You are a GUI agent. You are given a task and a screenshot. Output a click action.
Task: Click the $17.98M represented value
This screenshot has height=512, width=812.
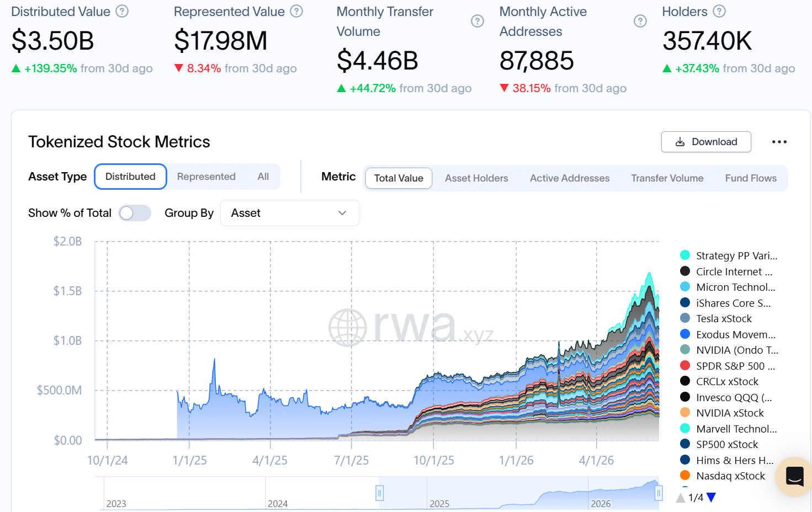click(x=221, y=41)
